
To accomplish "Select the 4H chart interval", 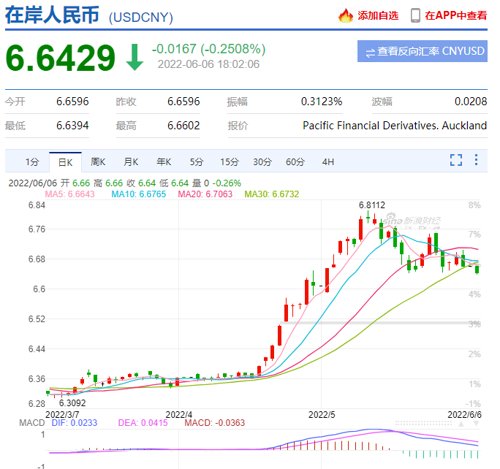I will pyautogui.click(x=328, y=162).
